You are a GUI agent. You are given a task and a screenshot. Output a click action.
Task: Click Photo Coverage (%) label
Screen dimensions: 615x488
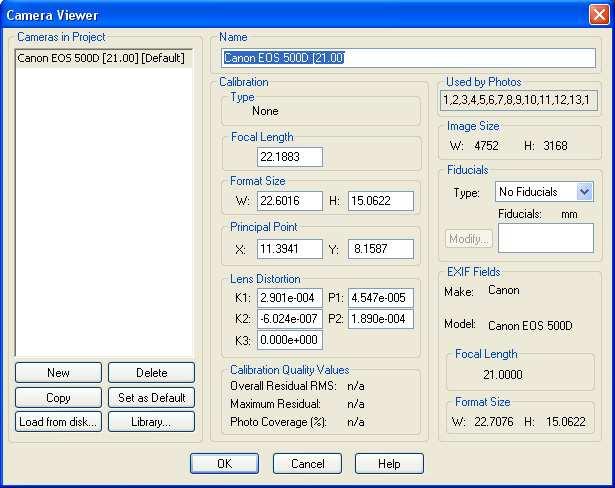[278, 422]
